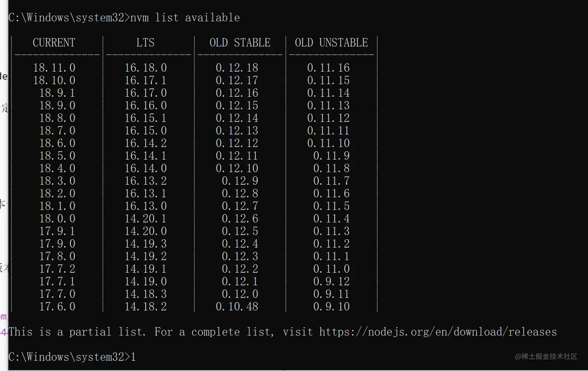Click version 0.10.48 in OLD STABLE
The height and width of the screenshot is (371, 588).
(x=237, y=307)
